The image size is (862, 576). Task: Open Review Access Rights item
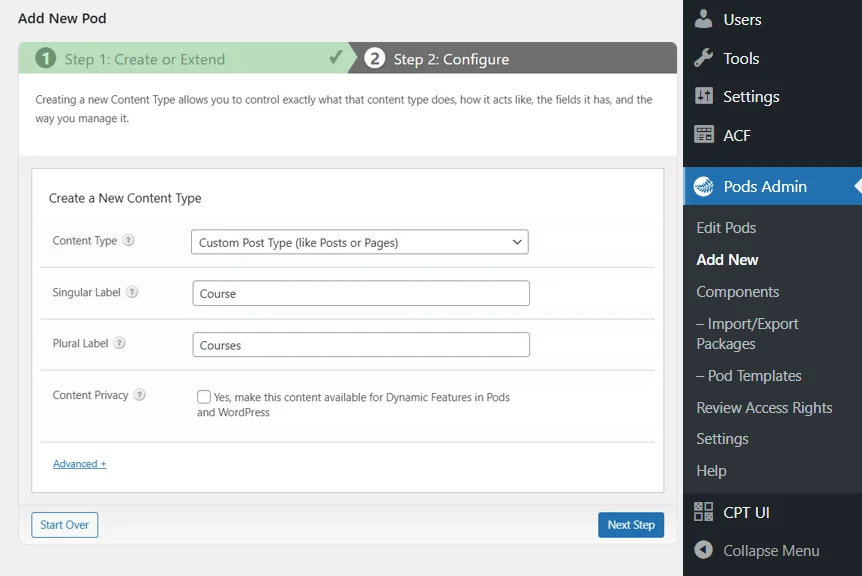pyautogui.click(x=764, y=408)
